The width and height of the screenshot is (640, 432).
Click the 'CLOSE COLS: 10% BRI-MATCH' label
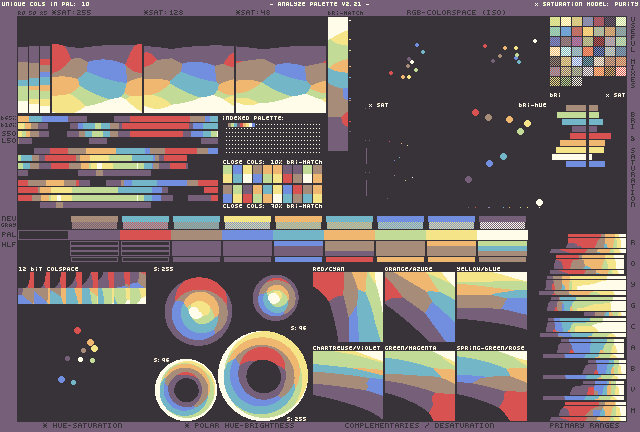272,162
